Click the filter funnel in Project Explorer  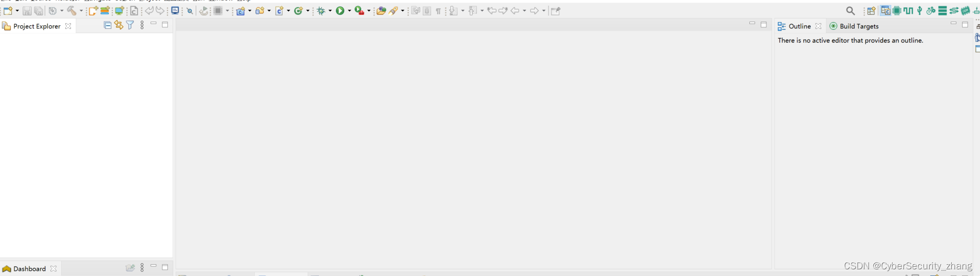[130, 25]
